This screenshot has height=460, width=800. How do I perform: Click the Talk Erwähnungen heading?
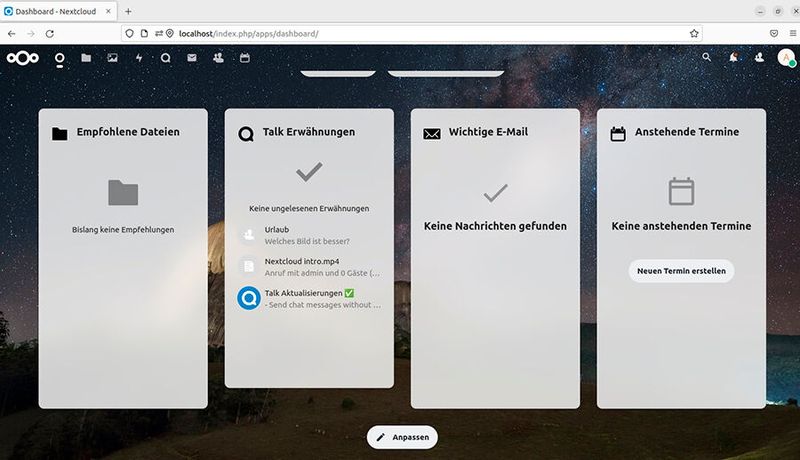[x=309, y=132]
